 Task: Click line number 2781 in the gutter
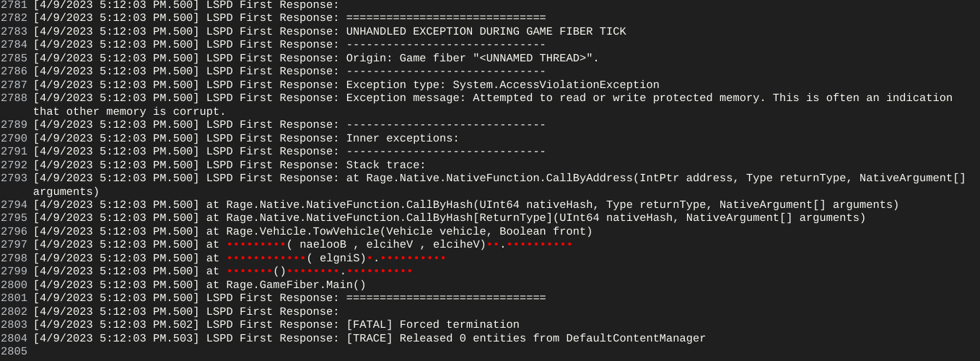pos(14,5)
